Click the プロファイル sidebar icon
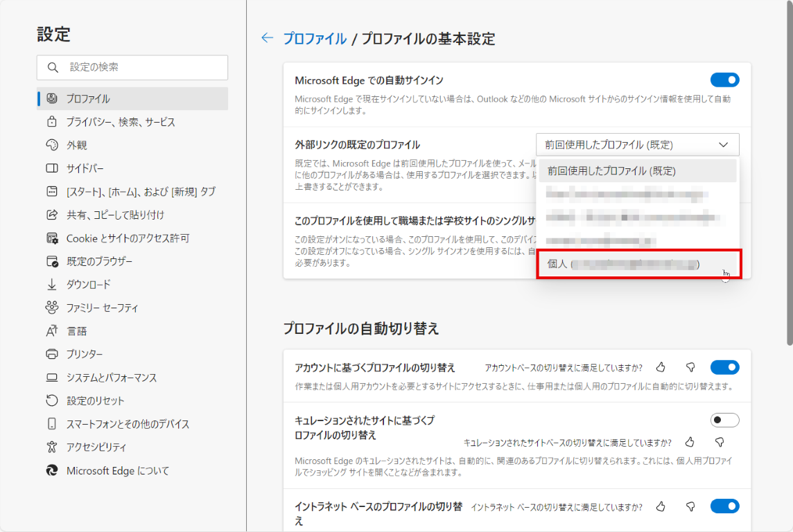This screenshot has width=793, height=532. click(52, 98)
